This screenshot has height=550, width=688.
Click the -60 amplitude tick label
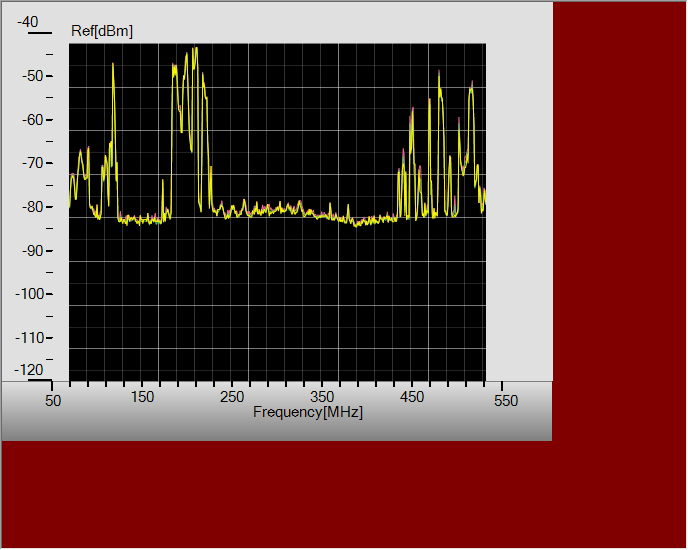[x=33, y=120]
